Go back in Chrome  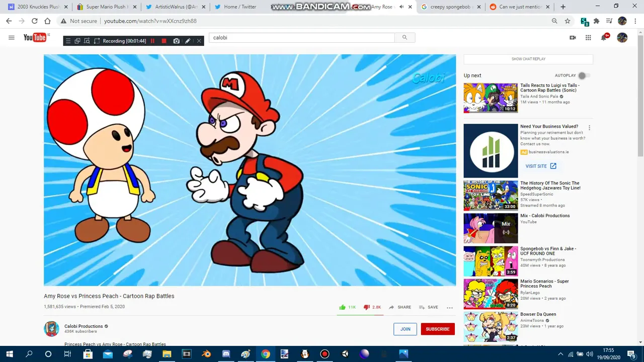click(9, 21)
